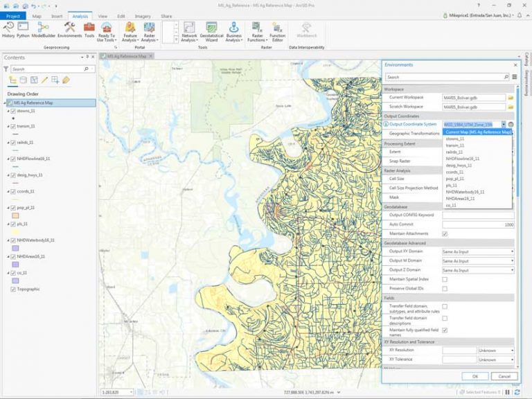Click the Scratch Workspace folder browse icon
The height and width of the screenshot is (399, 532).
tap(511, 107)
